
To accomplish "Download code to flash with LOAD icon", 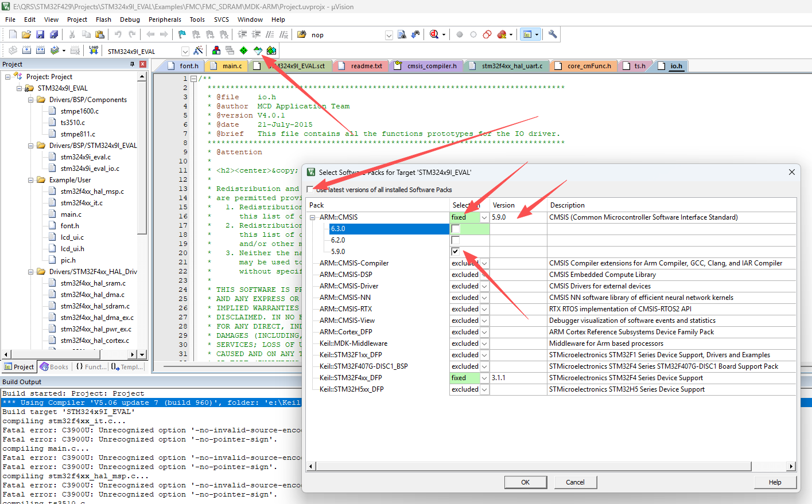I will point(94,50).
